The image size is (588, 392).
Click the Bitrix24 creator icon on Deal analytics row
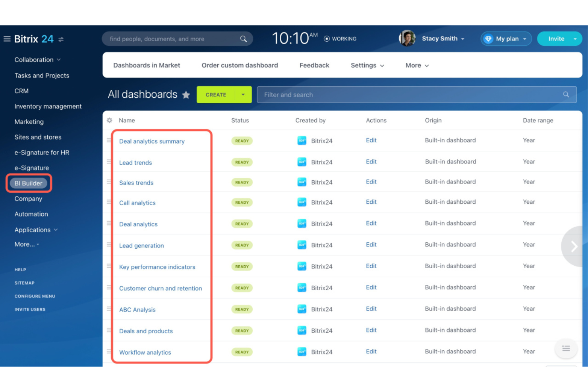(x=302, y=223)
